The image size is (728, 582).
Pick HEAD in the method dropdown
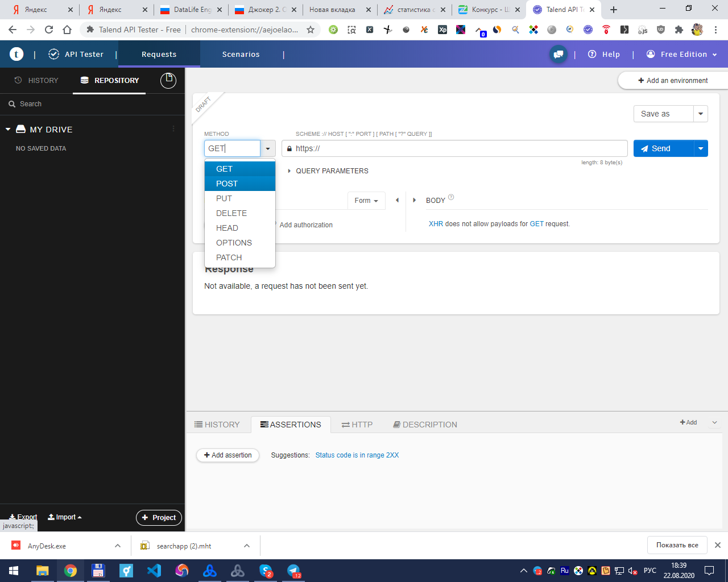click(x=240, y=228)
